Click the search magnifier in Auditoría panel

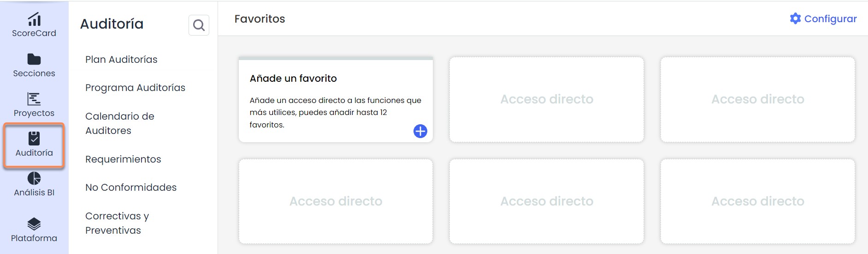pos(199,25)
